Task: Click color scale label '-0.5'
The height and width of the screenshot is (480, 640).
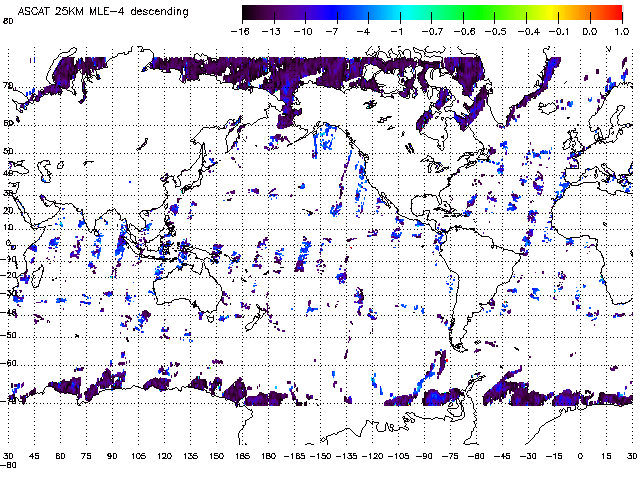Action: (x=496, y=32)
